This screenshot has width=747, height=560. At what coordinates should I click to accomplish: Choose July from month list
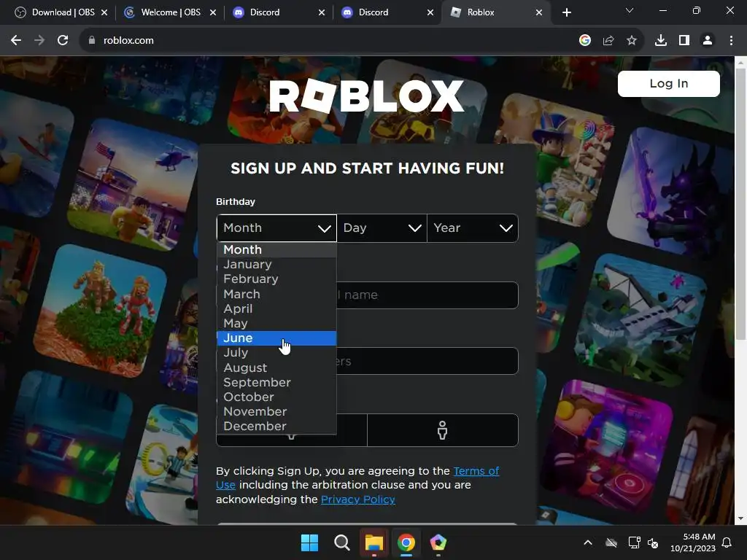pyautogui.click(x=276, y=353)
